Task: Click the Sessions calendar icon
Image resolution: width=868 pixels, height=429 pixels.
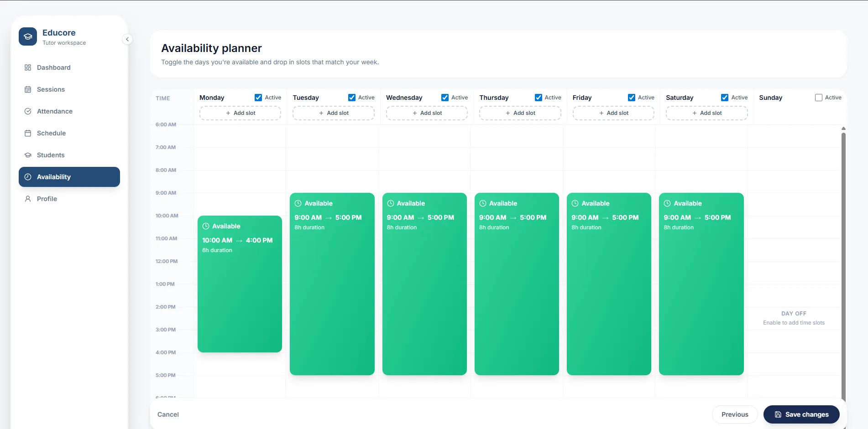Action: point(28,89)
